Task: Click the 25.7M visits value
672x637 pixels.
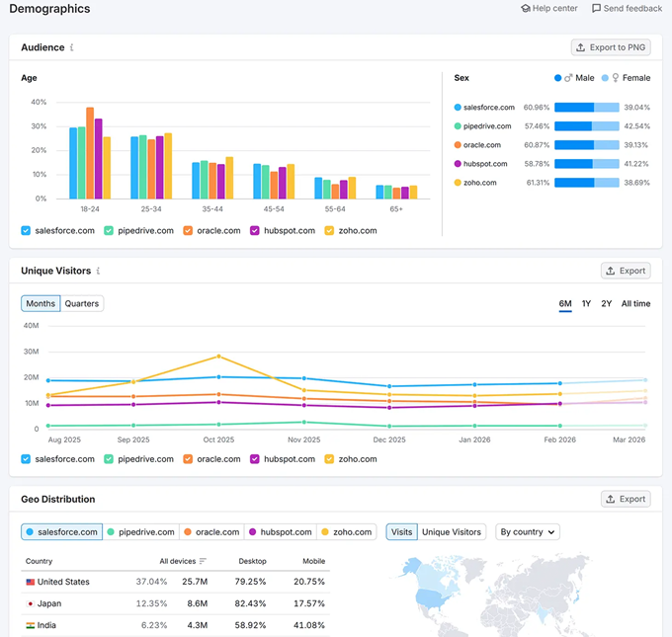Action: click(195, 582)
